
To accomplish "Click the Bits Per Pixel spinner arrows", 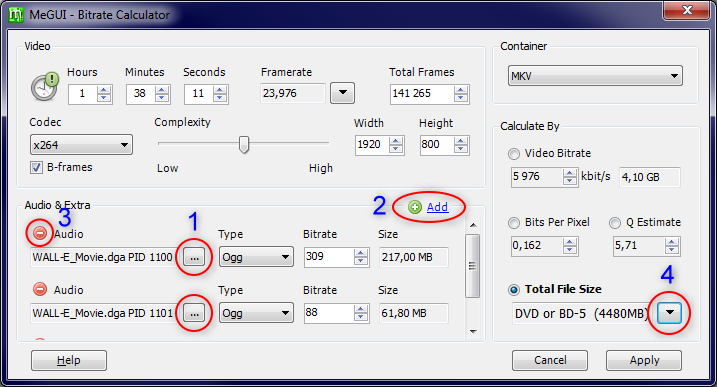I will [x=570, y=246].
